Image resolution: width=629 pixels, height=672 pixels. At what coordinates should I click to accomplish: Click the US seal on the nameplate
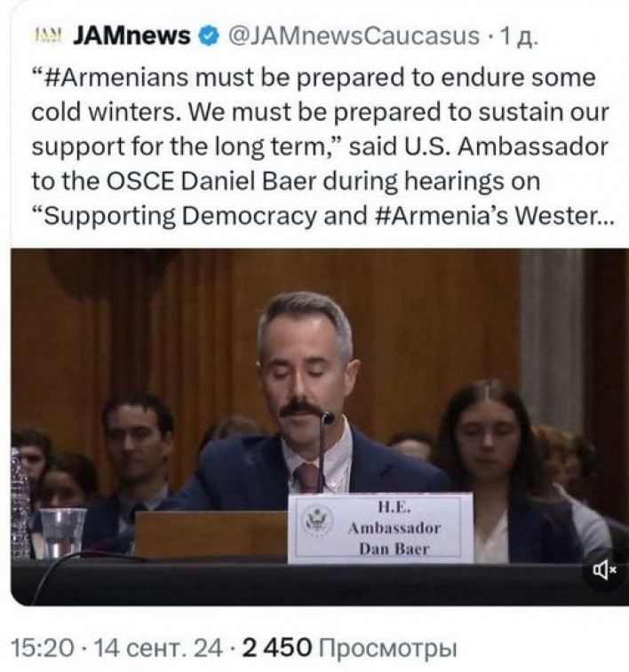(x=316, y=520)
